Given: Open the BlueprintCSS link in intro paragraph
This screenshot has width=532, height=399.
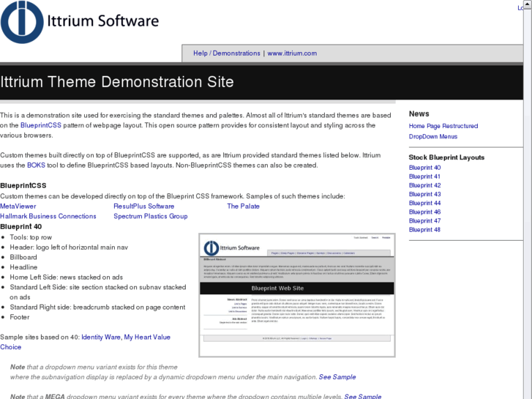Looking at the screenshot, I should point(41,125).
